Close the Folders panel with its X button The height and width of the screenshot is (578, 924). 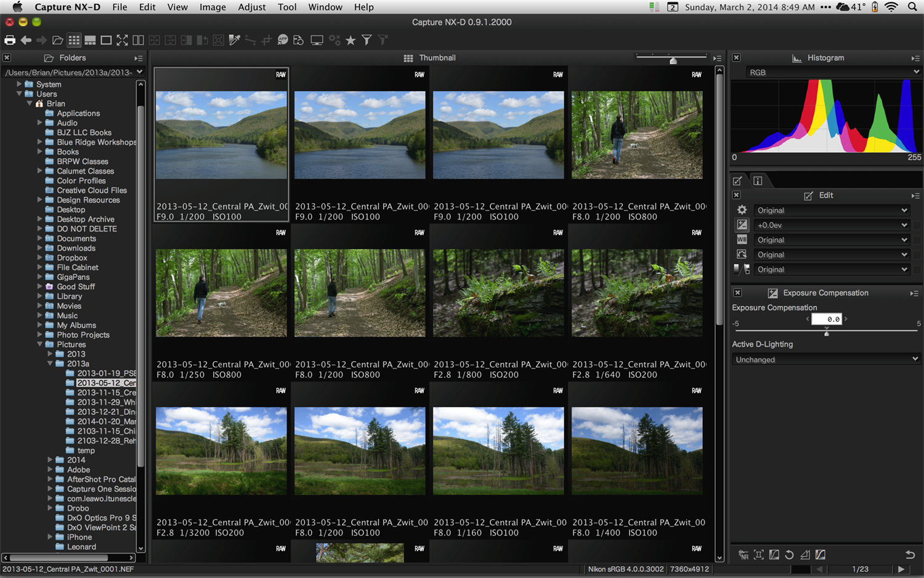coord(7,58)
